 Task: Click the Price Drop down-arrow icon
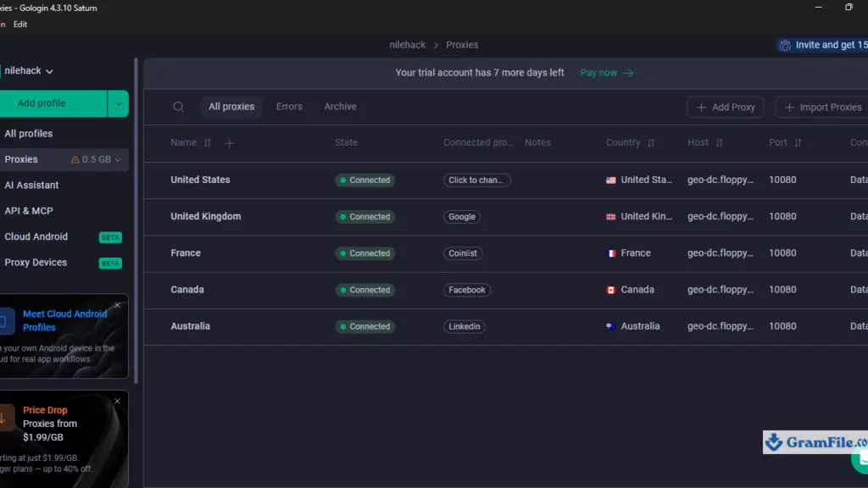pos(4,418)
